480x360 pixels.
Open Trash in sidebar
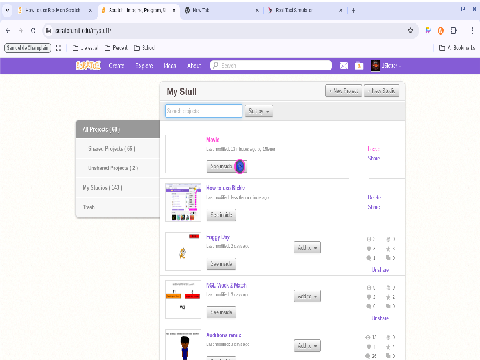[118, 207]
